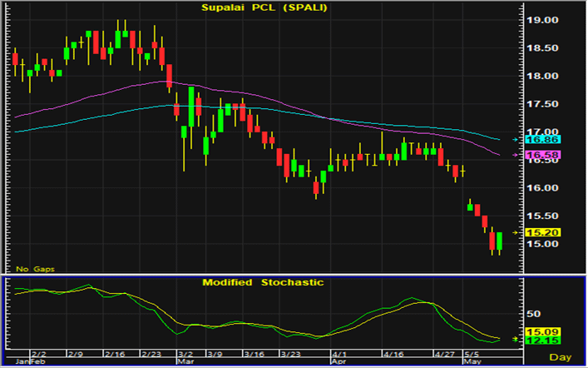Click the 12.15 green stochastic value
Screen dimensions: 588x368
pos(542,341)
